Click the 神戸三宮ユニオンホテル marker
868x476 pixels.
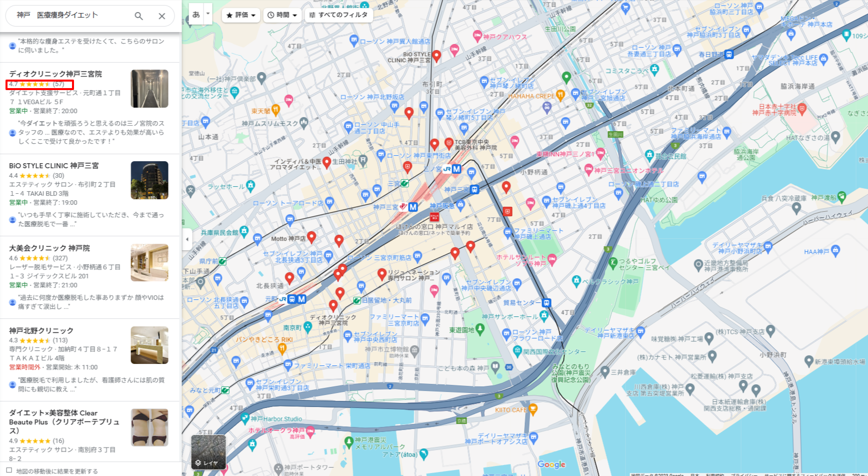click(588, 169)
